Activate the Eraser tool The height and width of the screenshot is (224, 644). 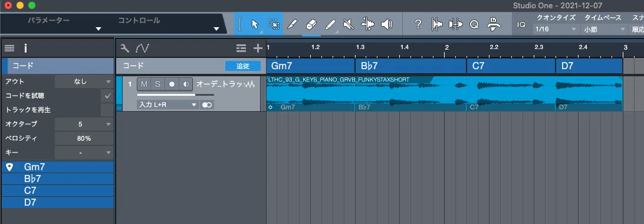click(311, 24)
